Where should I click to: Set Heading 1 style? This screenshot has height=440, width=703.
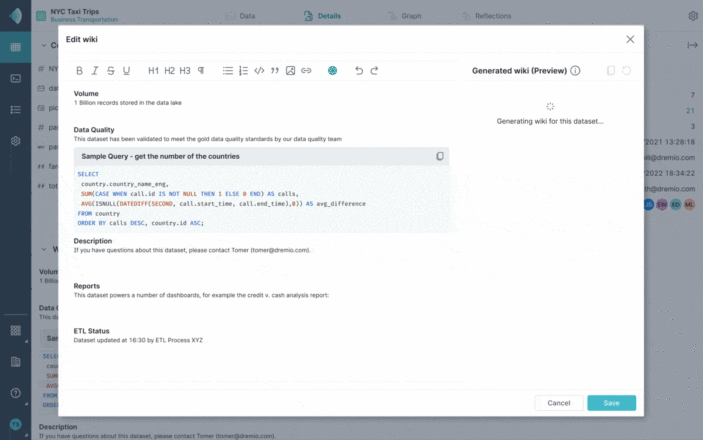pos(153,71)
